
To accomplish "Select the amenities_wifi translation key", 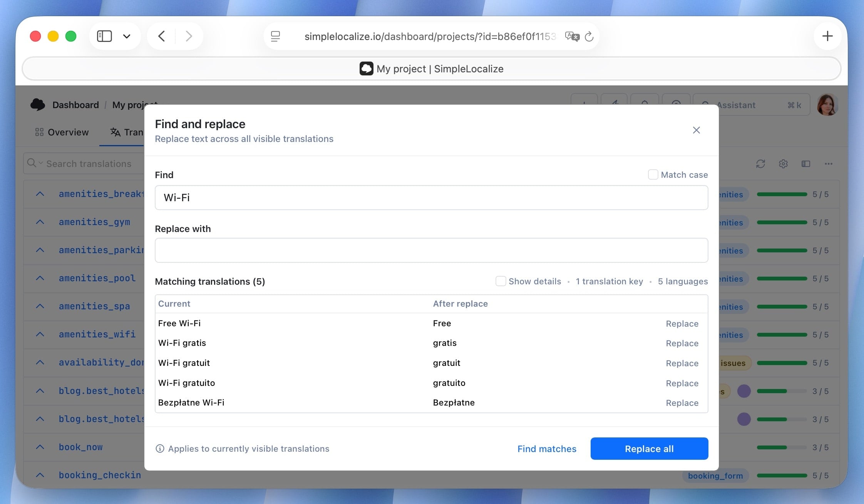I will coord(97,334).
